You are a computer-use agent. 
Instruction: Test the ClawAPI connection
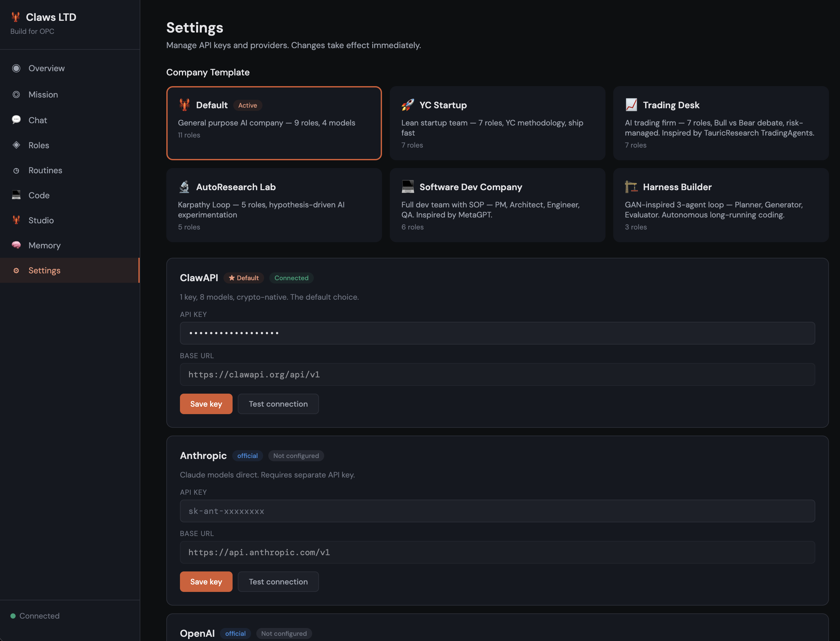pos(278,404)
